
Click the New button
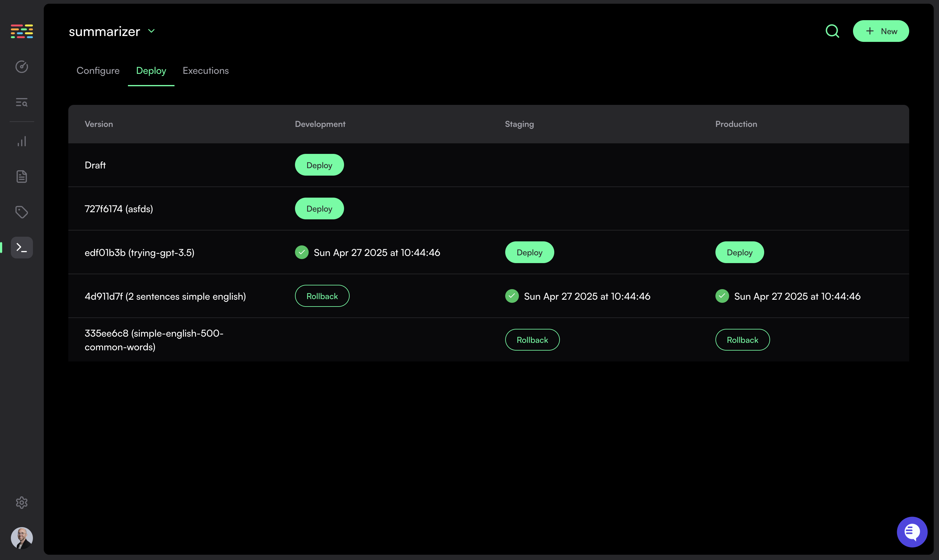click(881, 31)
